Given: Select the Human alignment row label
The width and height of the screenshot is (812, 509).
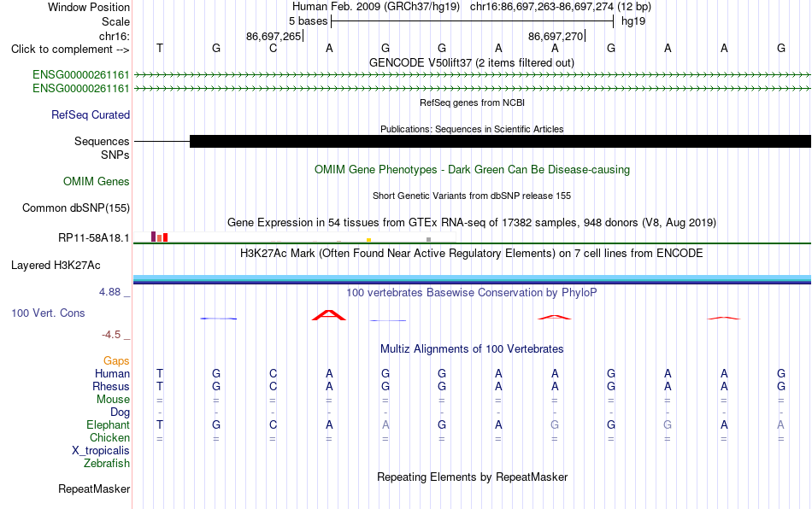Looking at the screenshot, I should pos(112,373).
